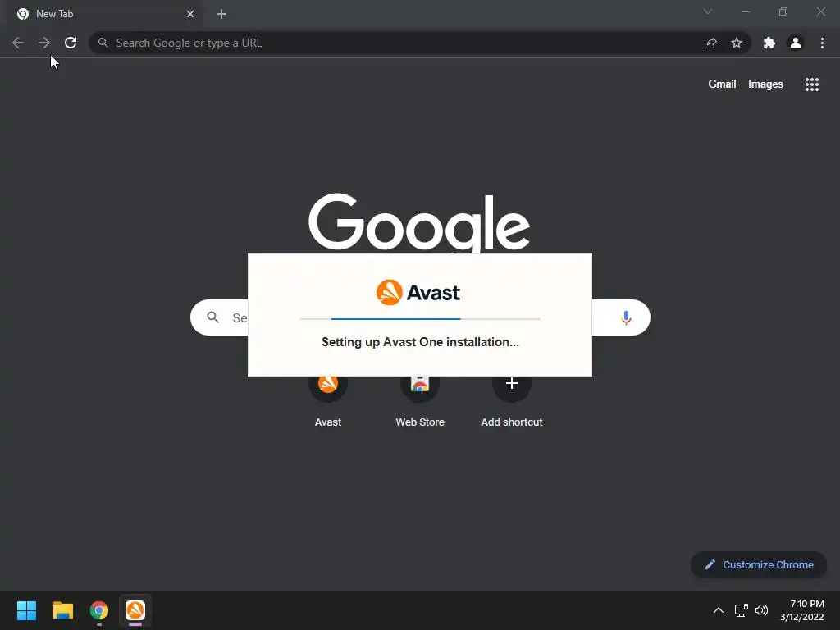Select the New Tab tab

[105, 14]
